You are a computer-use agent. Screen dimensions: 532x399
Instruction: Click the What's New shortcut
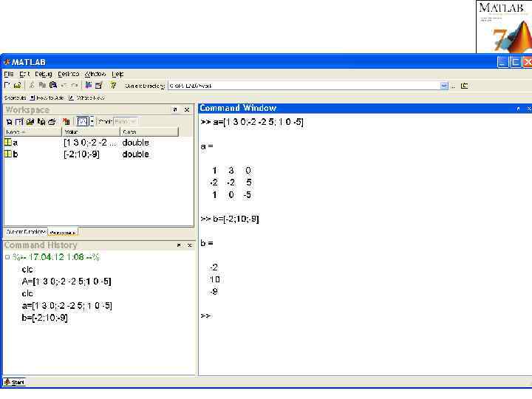87,98
